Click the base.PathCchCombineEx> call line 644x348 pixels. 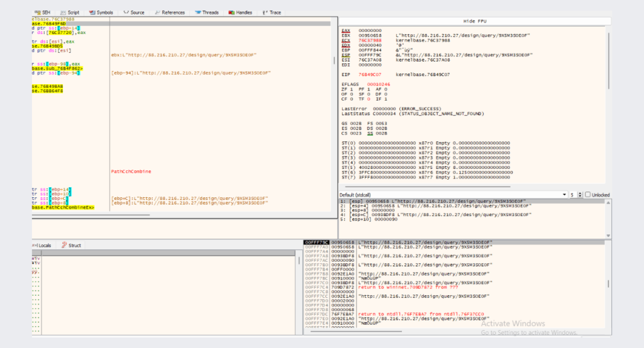point(64,208)
